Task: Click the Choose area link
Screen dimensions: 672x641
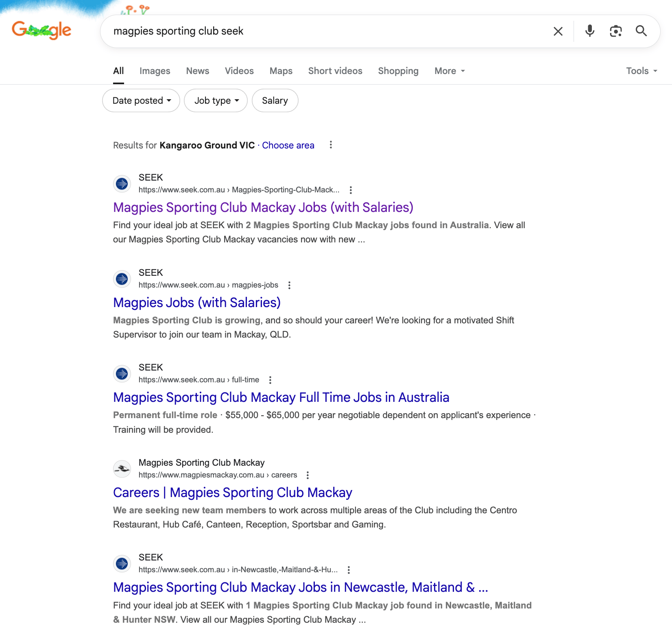Action: (x=288, y=145)
